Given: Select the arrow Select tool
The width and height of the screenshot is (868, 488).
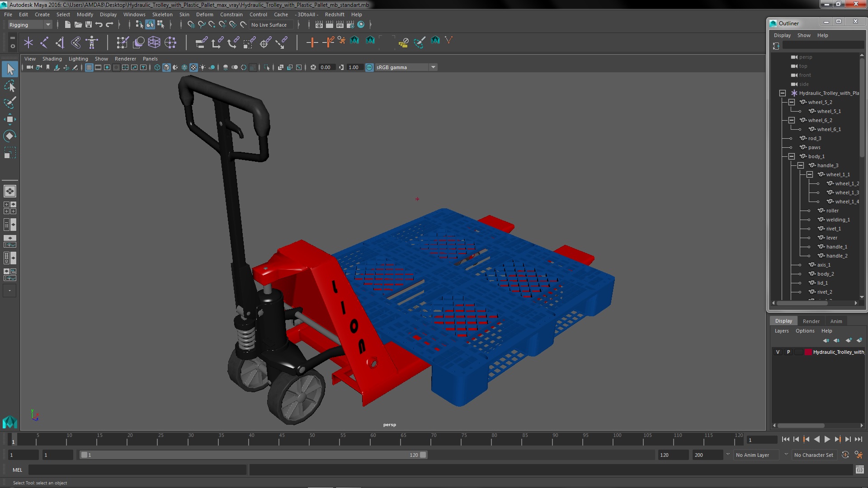Looking at the screenshot, I should [x=10, y=69].
